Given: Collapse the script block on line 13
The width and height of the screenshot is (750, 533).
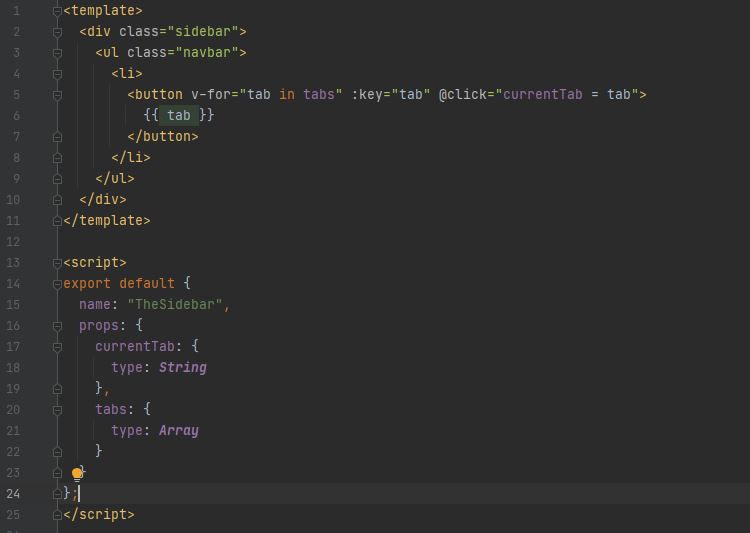Looking at the screenshot, I should pos(57,263).
